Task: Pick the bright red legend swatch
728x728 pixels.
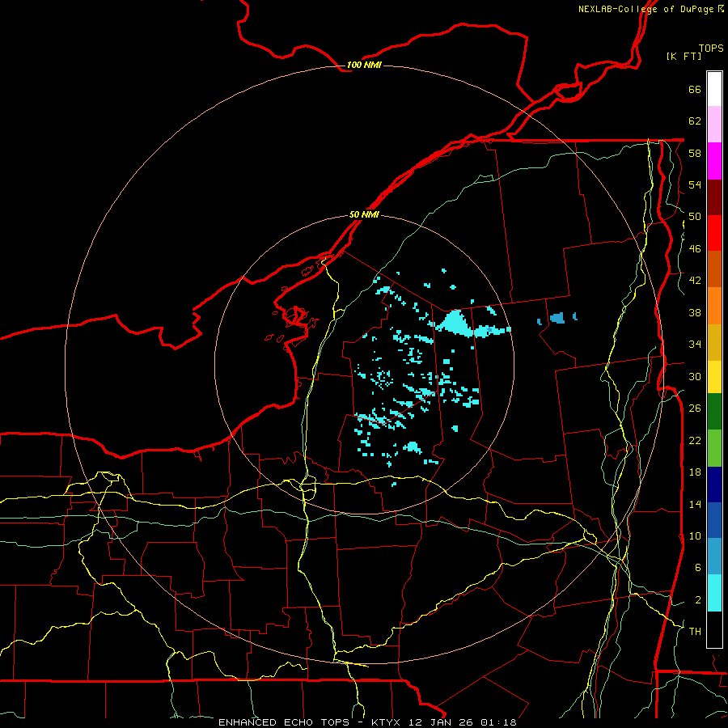Action: pyautogui.click(x=714, y=233)
